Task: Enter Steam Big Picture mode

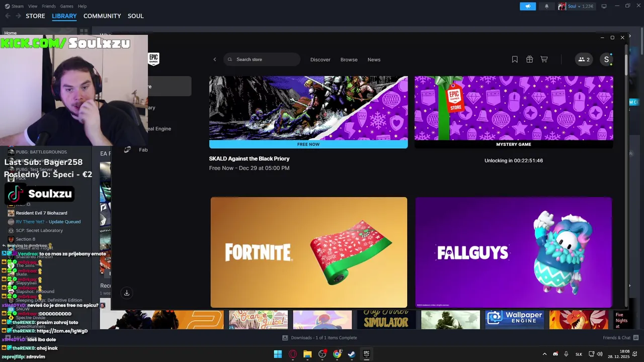Action: coord(604,6)
